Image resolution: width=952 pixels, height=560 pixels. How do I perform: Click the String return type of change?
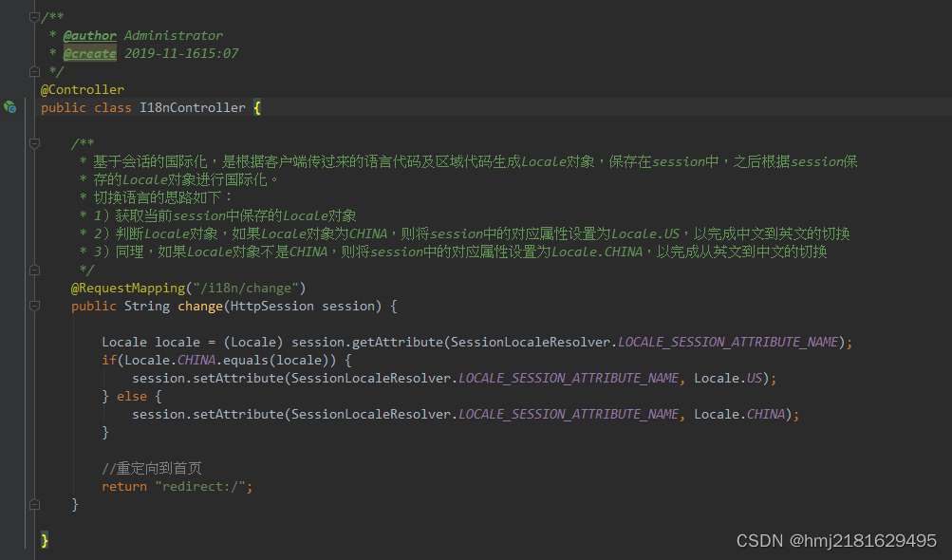(x=147, y=307)
